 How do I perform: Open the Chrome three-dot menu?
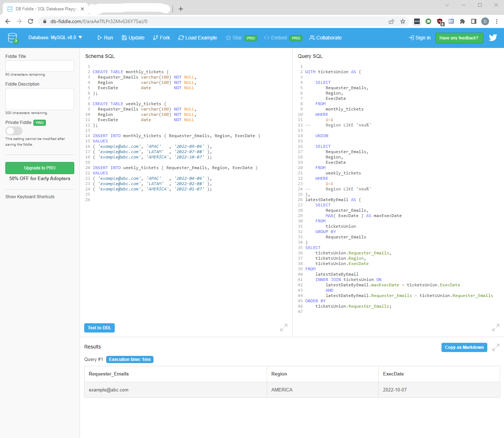497,21
